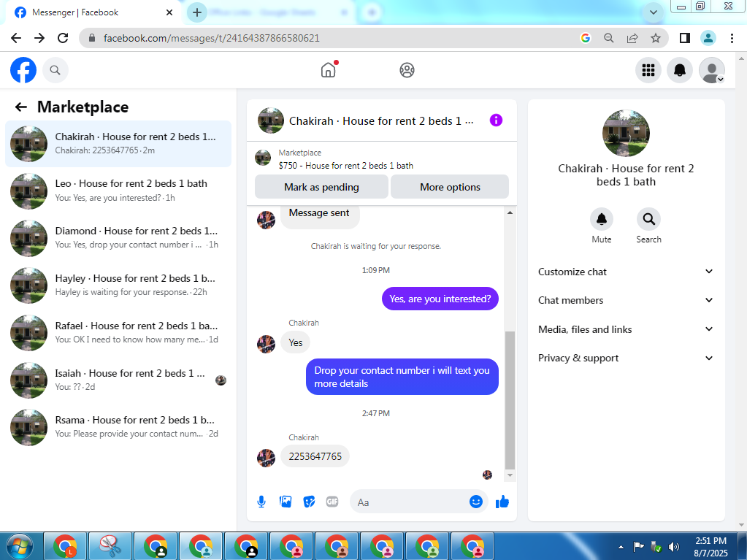Click the browser back arrow

[x=16, y=38]
